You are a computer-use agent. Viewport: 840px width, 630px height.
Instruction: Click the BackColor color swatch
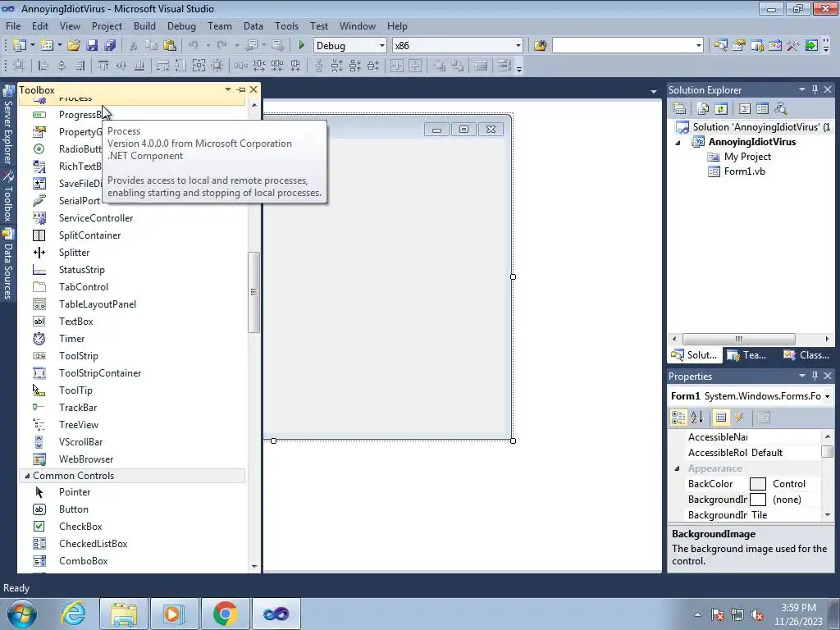(757, 484)
